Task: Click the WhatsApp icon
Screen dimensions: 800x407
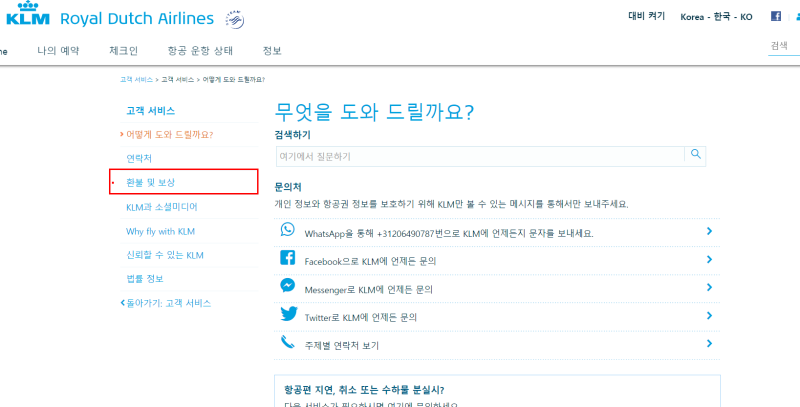Action: [288, 230]
